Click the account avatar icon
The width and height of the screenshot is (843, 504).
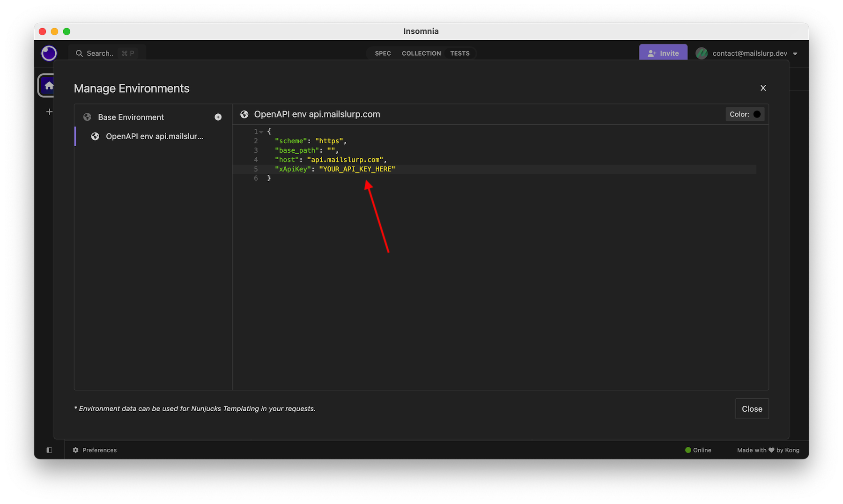[x=702, y=53]
